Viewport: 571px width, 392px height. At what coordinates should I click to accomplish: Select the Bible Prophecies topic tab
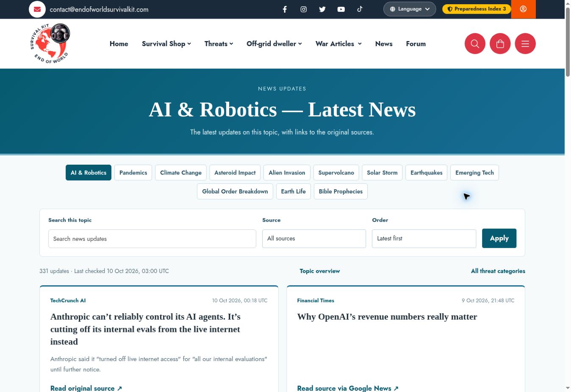[341, 191]
